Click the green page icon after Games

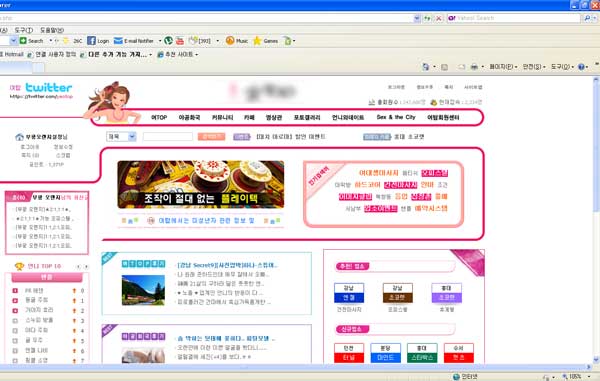[287, 41]
